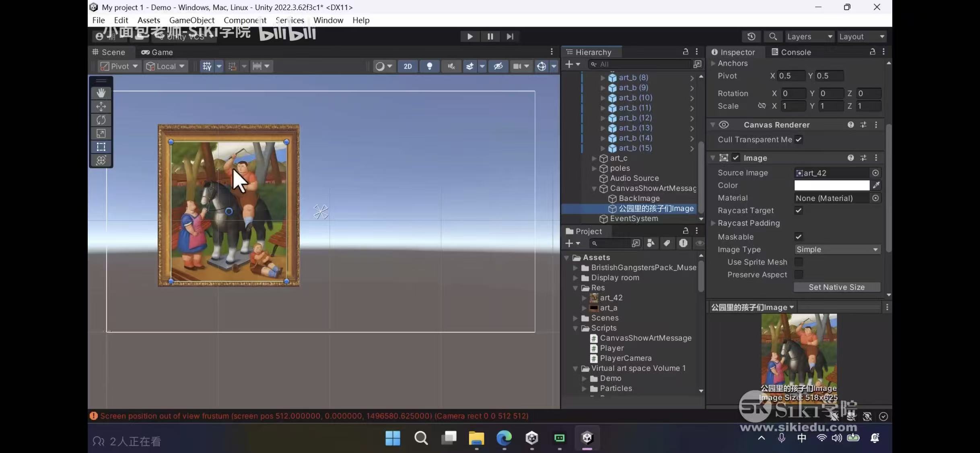
Task: Pick Material with object picker circle
Action: click(875, 198)
